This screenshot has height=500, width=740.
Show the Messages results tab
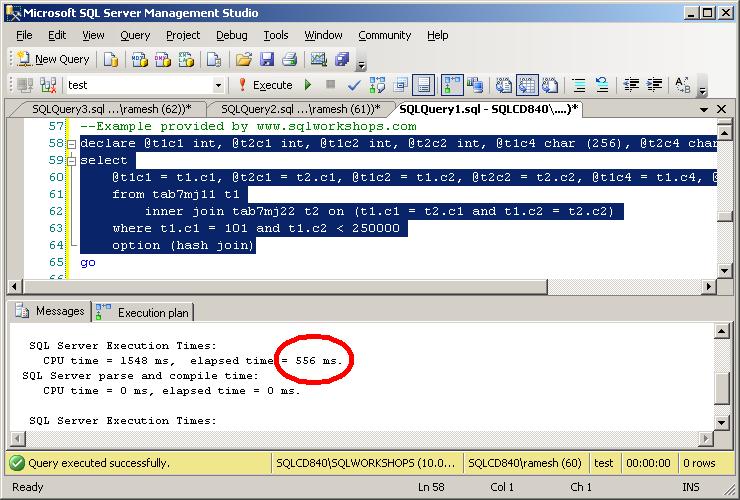click(50, 312)
